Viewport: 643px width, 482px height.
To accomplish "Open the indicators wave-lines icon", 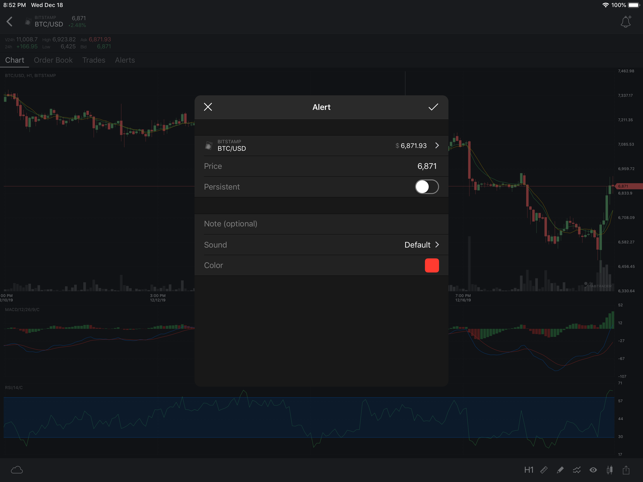I will tap(577, 470).
